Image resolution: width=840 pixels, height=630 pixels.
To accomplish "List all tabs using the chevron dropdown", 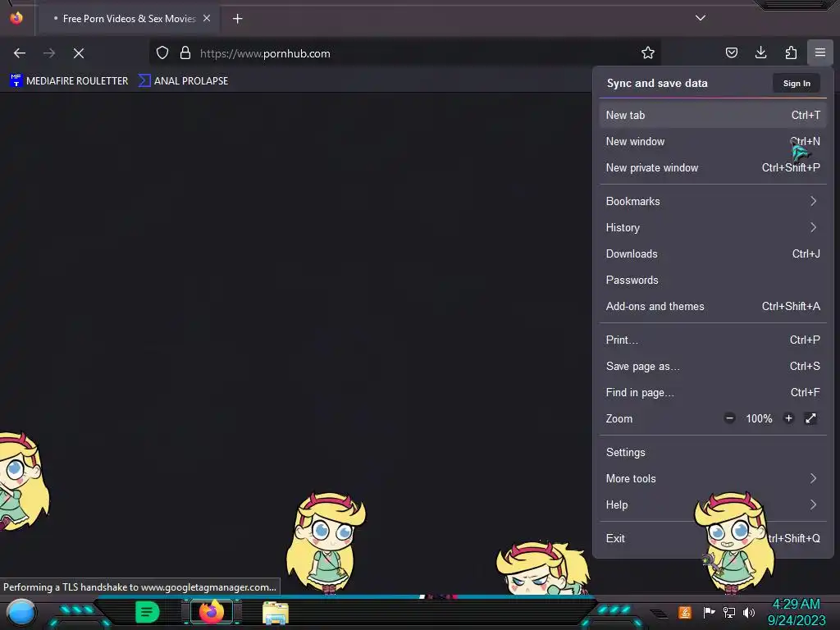I will 701,18.
